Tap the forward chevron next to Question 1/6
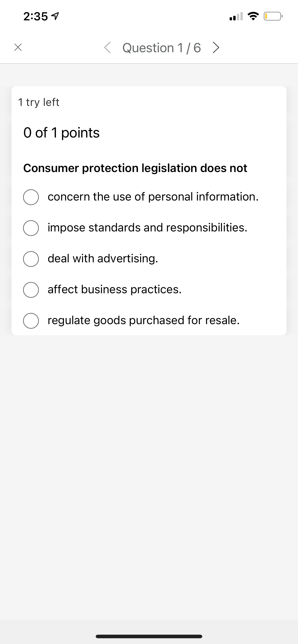This screenshot has width=298, height=644. click(x=216, y=47)
